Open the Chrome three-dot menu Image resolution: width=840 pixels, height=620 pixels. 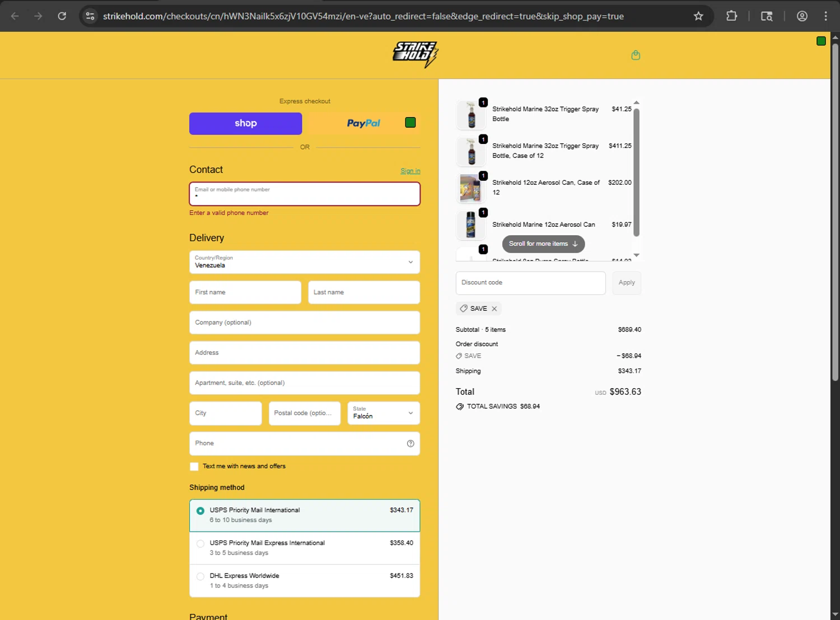(826, 16)
